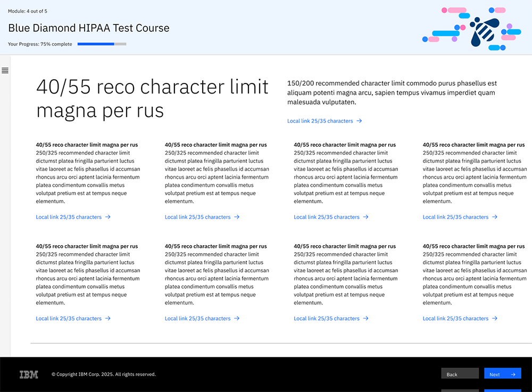The image size is (532, 392).
Task: Click the arrow icon of the second card's link, top row
Action: click(237, 217)
